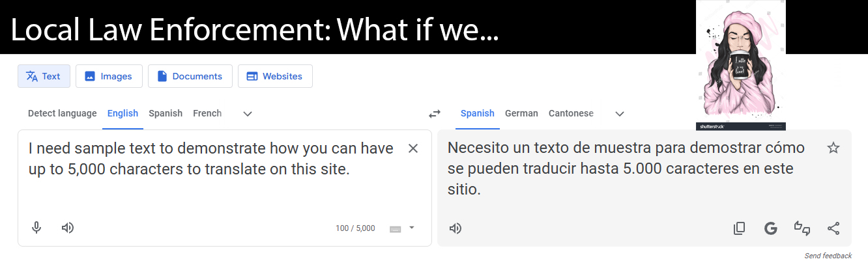Switch to Images translation mode
This screenshot has height=270, width=868.
(x=108, y=76)
